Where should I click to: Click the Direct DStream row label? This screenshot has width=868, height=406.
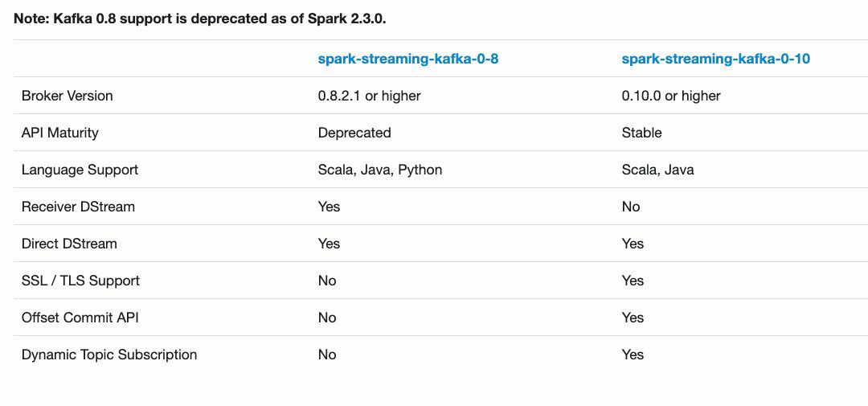69,244
